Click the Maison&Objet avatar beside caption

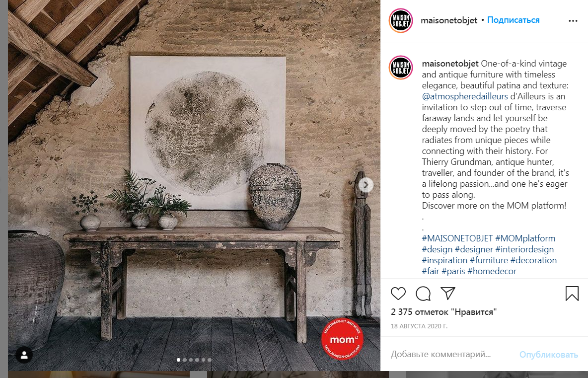pyautogui.click(x=400, y=68)
